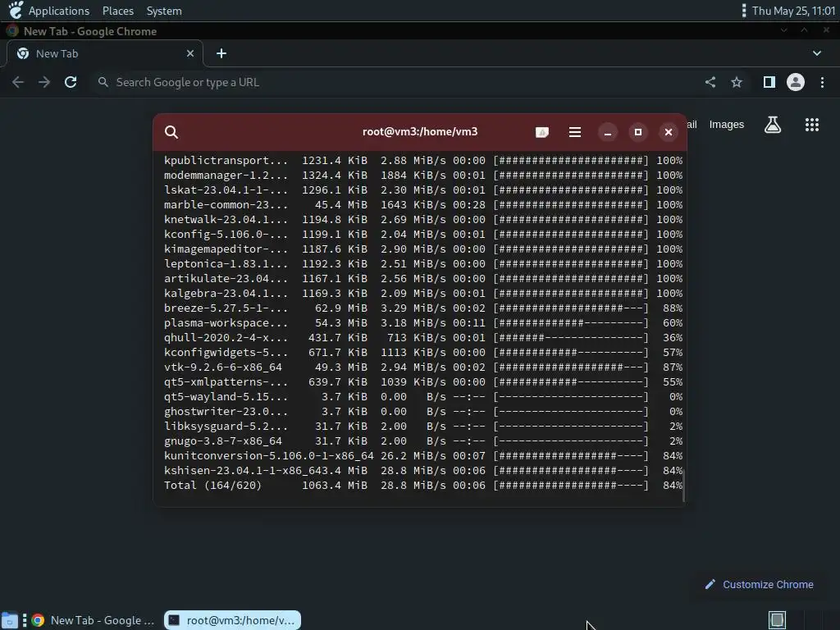Image resolution: width=840 pixels, height=630 pixels.
Task: Click the qhull-2020.2-4 row
Action: pos(423,337)
